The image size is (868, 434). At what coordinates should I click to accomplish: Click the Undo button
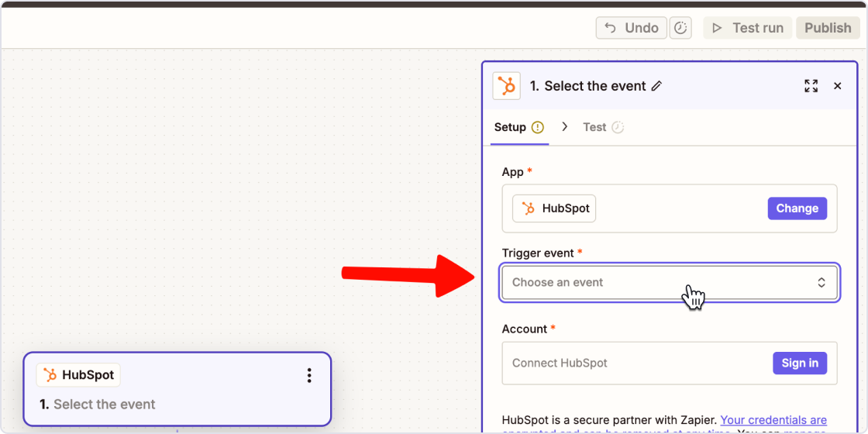[631, 28]
